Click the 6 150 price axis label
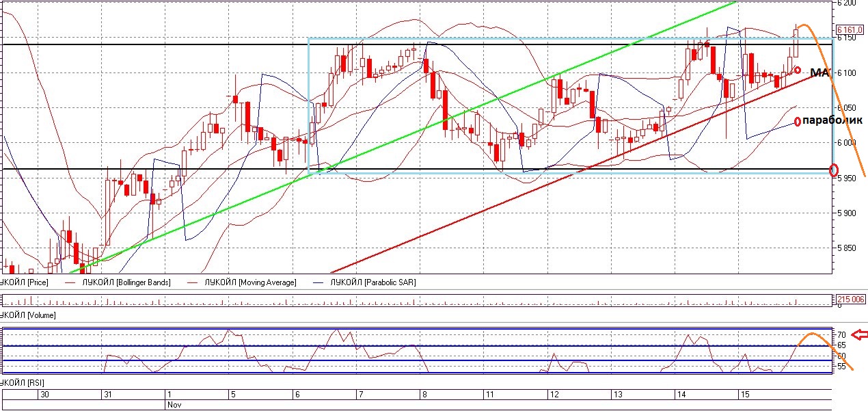The height and width of the screenshot is (411, 868). [x=848, y=38]
